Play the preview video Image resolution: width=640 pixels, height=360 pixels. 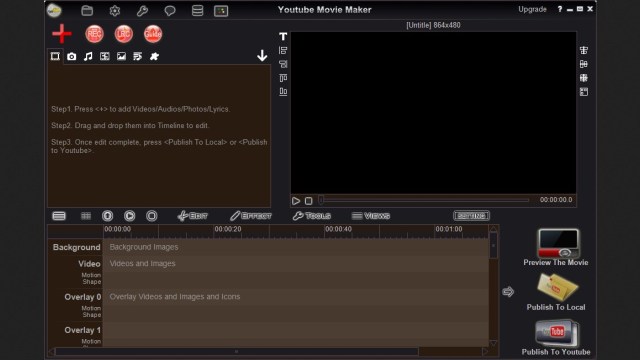(x=296, y=201)
